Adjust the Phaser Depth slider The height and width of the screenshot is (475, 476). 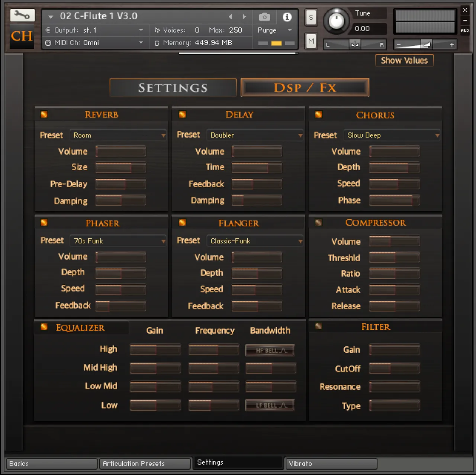[x=120, y=273]
